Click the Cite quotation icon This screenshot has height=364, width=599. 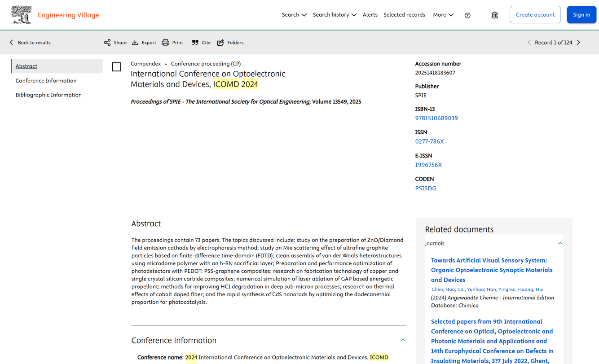tap(195, 43)
